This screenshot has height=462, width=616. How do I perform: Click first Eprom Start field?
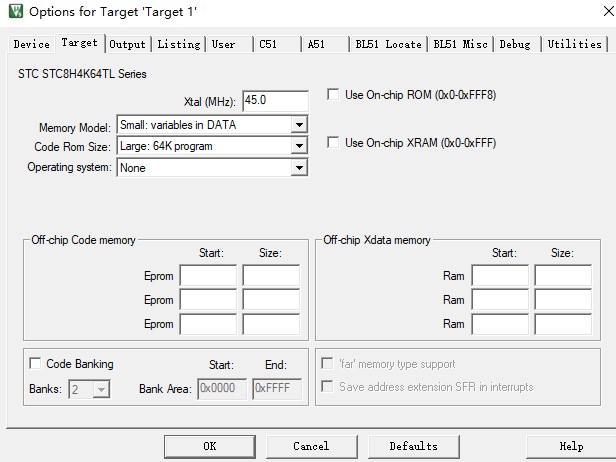(208, 275)
